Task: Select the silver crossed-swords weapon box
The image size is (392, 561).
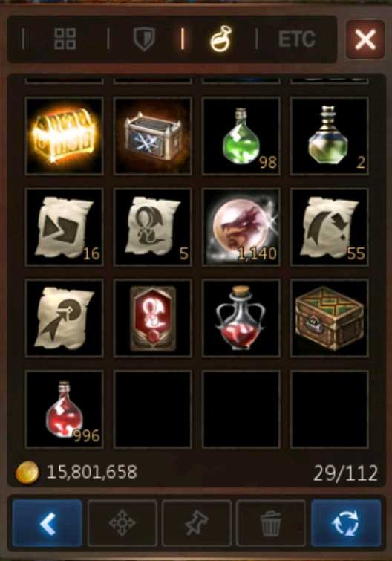Action: pyautogui.click(x=153, y=135)
